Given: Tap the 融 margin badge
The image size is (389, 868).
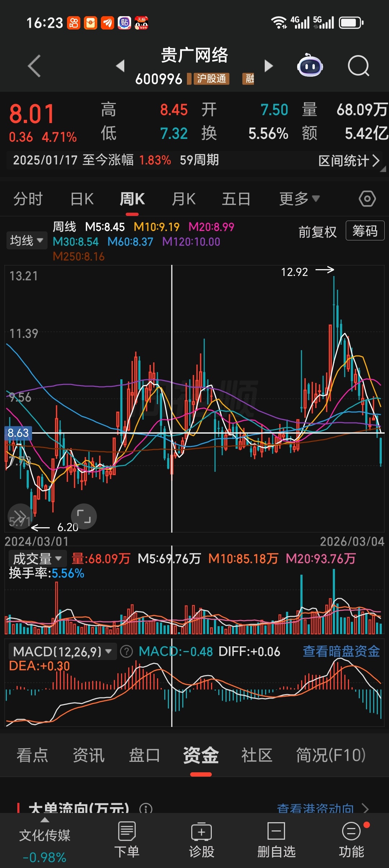Looking at the screenshot, I should (249, 79).
